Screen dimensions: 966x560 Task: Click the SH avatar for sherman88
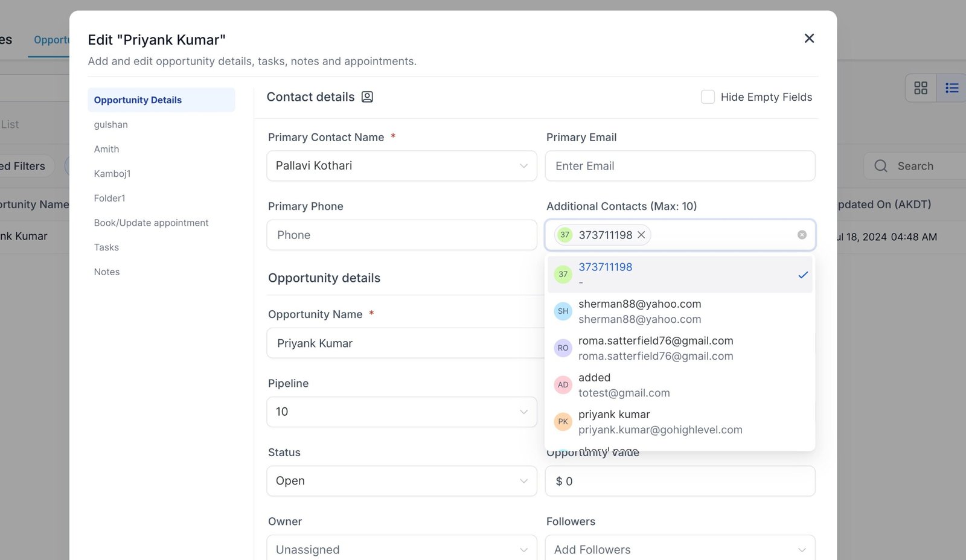pos(563,311)
